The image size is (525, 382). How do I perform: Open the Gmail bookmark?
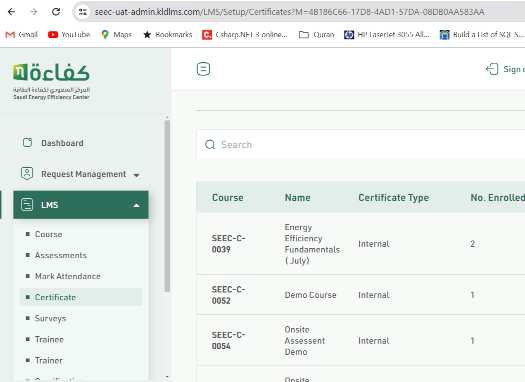click(21, 34)
